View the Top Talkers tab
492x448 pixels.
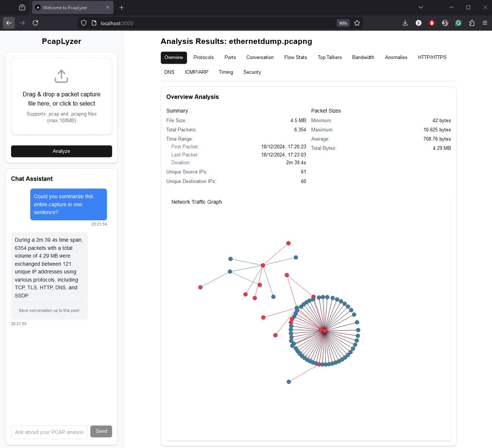(x=330, y=58)
